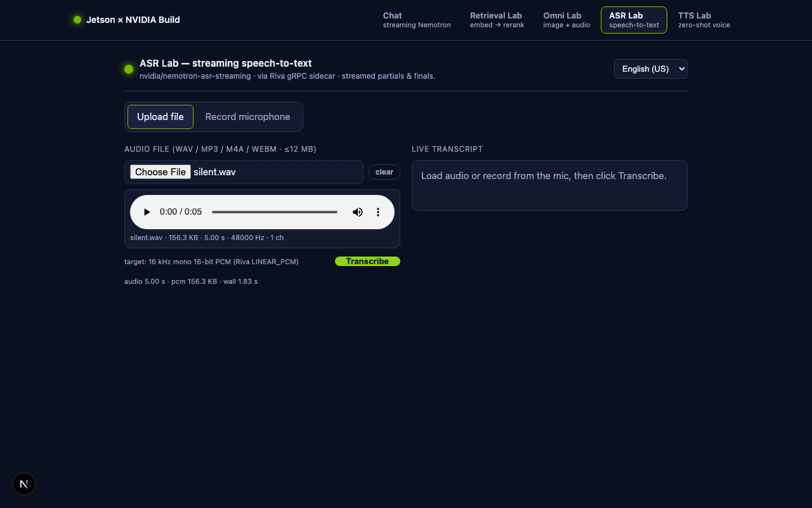This screenshot has width=812, height=508.
Task: Select Upload file mode
Action: tap(160, 117)
